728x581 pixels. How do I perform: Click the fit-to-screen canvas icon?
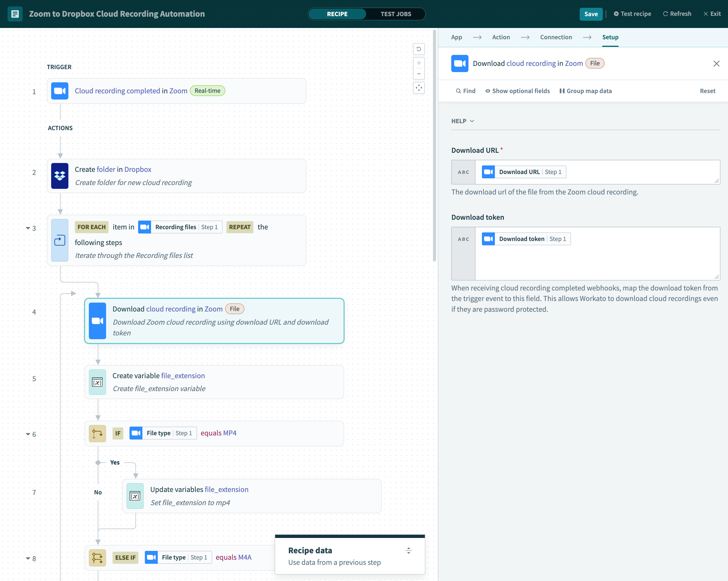[419, 88]
